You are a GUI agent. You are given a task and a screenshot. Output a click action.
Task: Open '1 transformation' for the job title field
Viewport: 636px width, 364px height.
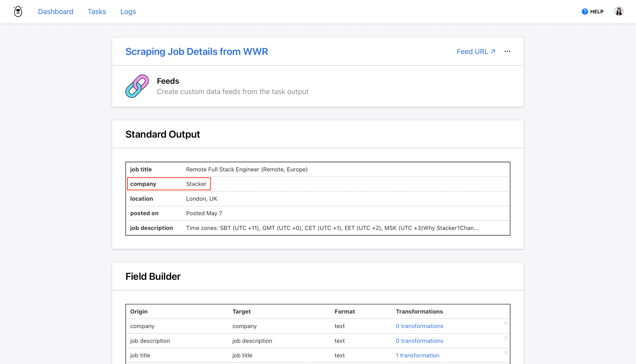click(418, 355)
